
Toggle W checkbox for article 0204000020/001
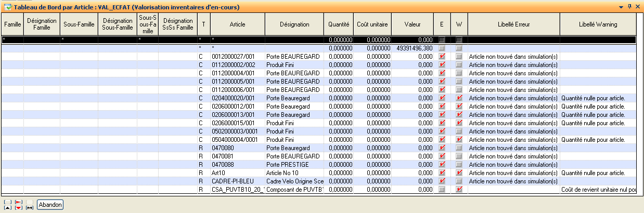[x=459, y=98]
